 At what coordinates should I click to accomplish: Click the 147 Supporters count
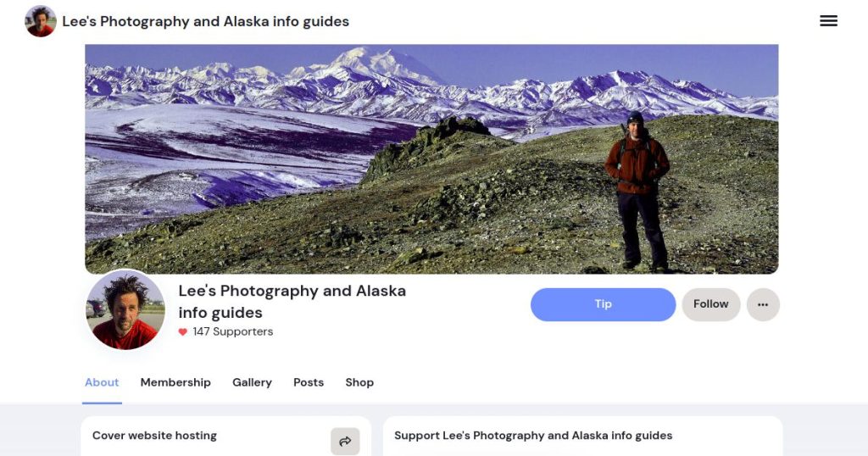[x=232, y=331]
